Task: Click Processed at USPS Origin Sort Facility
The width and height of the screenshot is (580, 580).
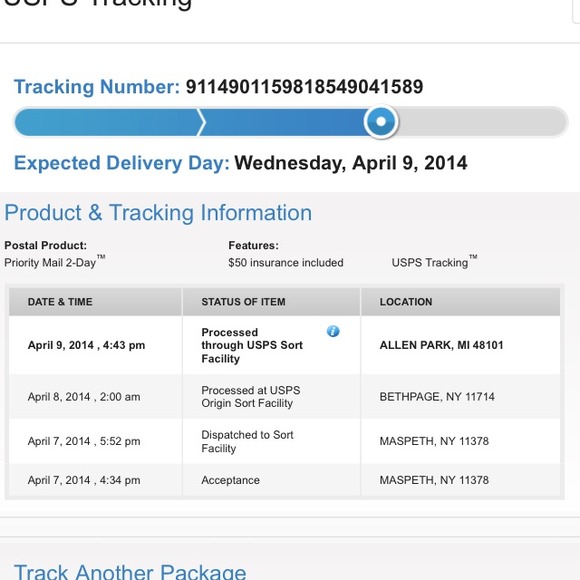Action: (251, 397)
